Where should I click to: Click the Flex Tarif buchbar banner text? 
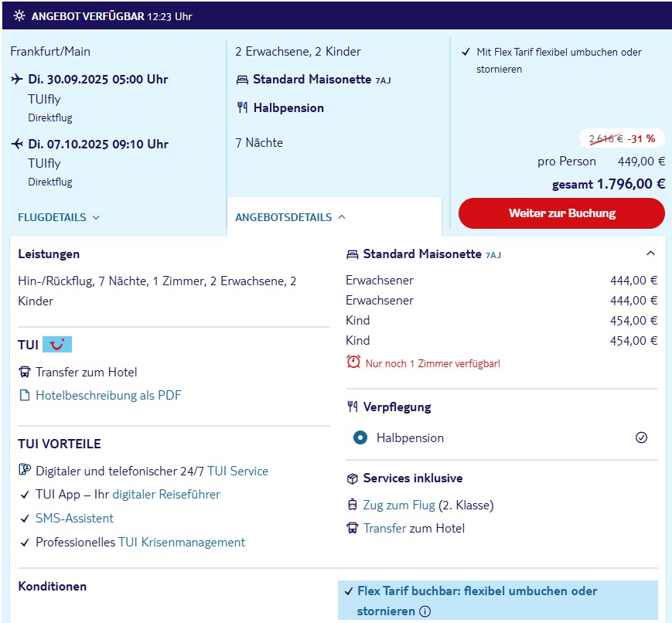coord(477,601)
